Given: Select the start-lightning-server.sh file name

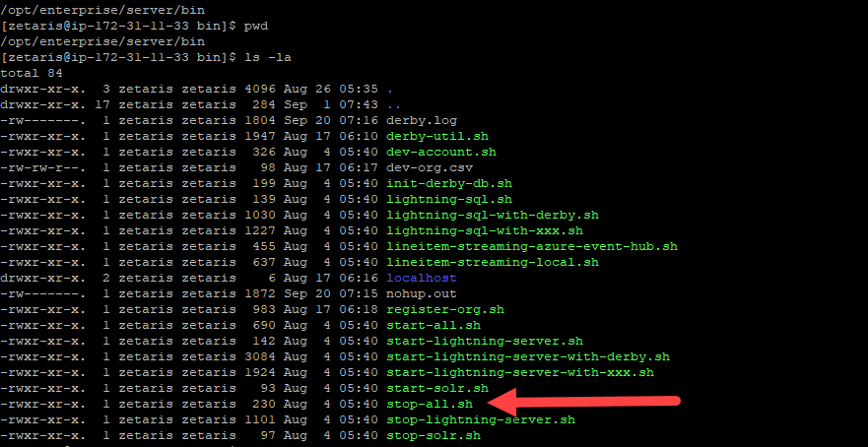Looking at the screenshot, I should pyautogui.click(x=485, y=341).
